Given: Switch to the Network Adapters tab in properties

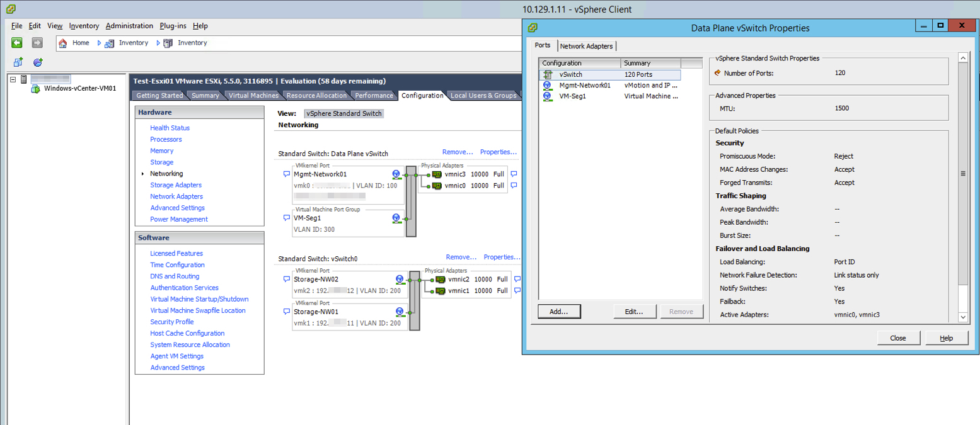Looking at the screenshot, I should point(586,46).
